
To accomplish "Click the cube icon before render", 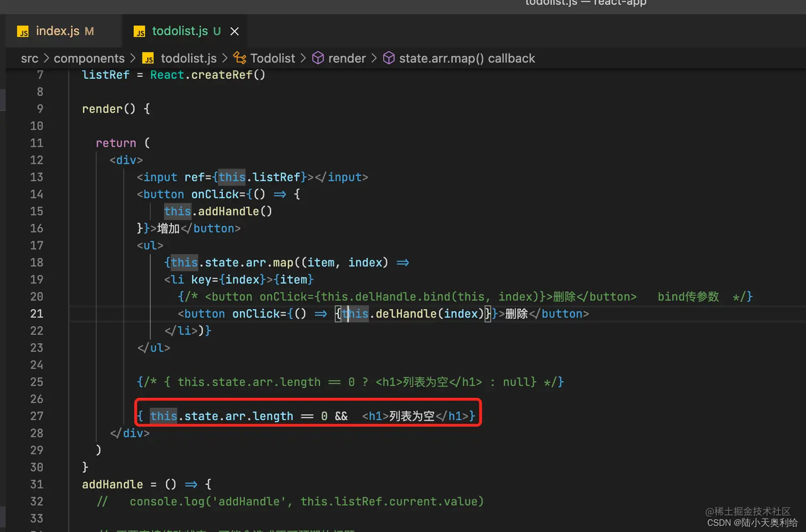I will click(318, 58).
